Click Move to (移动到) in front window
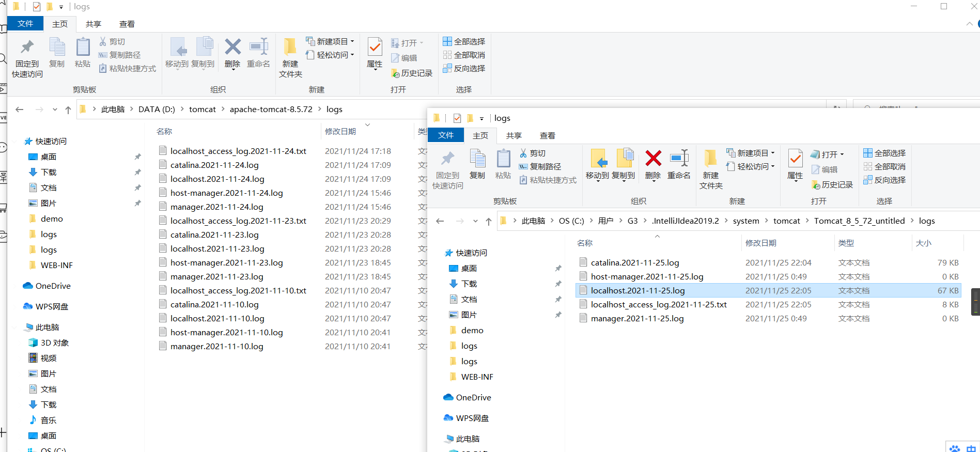Screen dimensions: 980x452 598,164
